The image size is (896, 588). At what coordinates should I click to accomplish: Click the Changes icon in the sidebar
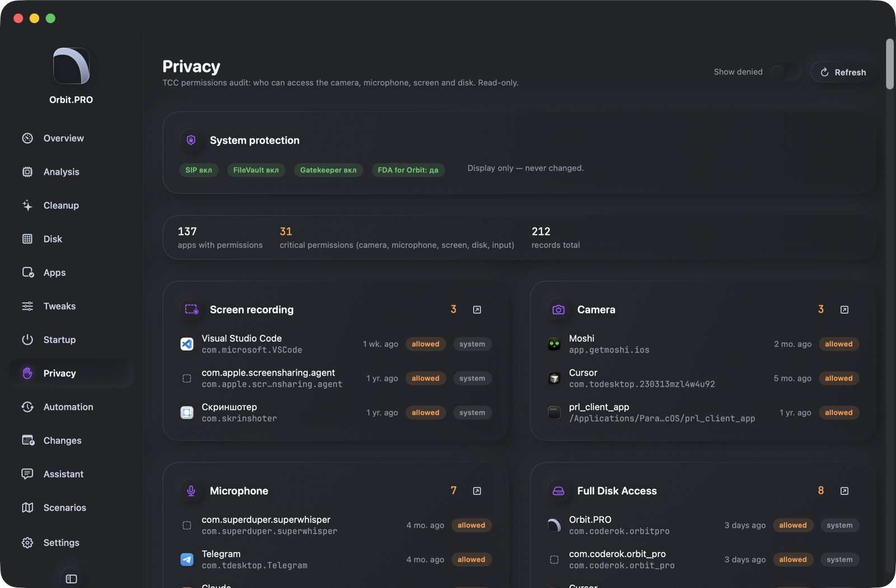tap(28, 441)
